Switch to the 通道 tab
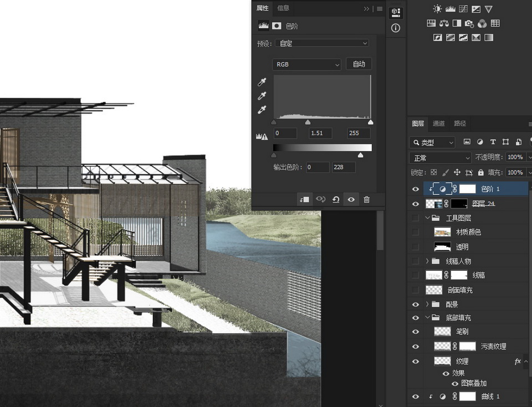This screenshot has height=407, width=532. tap(438, 123)
